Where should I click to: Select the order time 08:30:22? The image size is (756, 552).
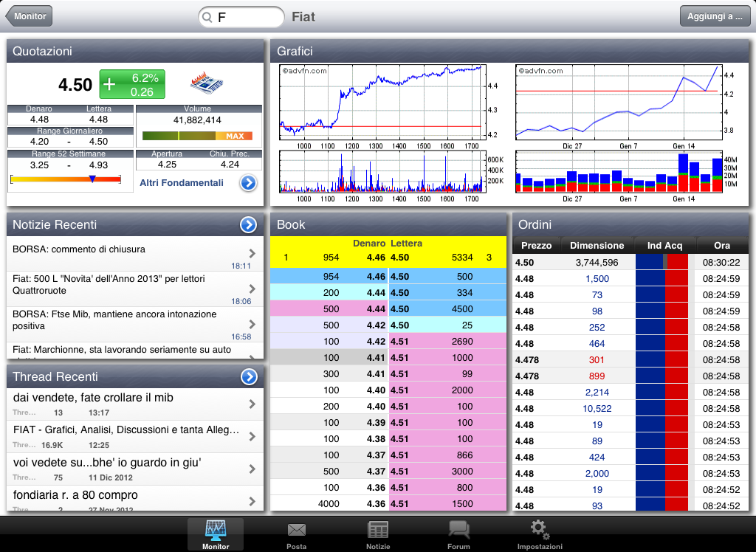(721, 262)
